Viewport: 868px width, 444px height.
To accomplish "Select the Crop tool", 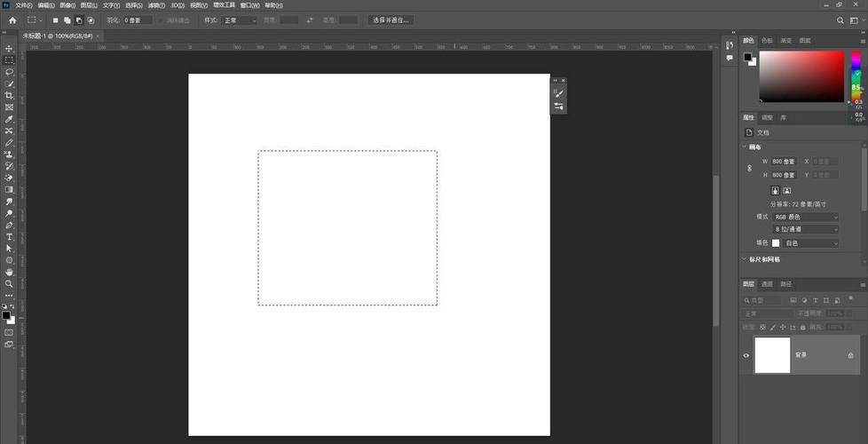I will click(9, 95).
